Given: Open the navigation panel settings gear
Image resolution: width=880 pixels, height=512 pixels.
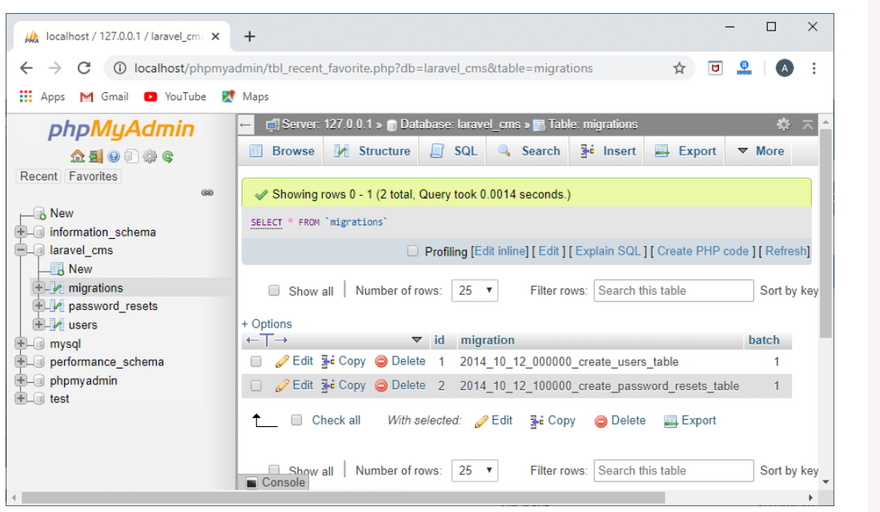Looking at the screenshot, I should (x=150, y=157).
